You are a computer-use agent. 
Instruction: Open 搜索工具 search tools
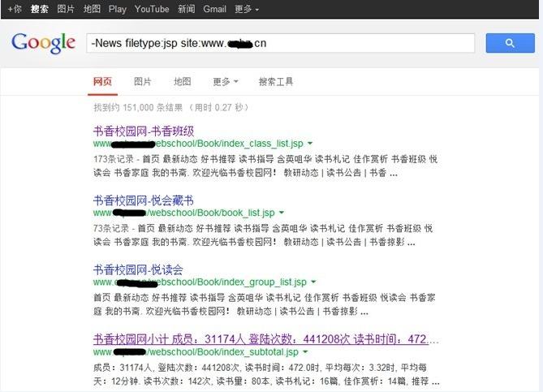(x=276, y=82)
